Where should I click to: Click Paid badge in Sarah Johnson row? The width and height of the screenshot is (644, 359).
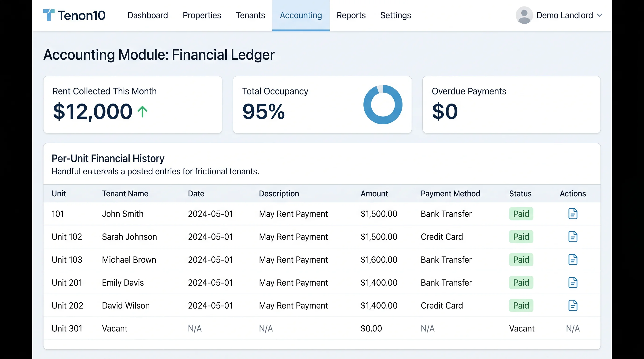coord(521,237)
